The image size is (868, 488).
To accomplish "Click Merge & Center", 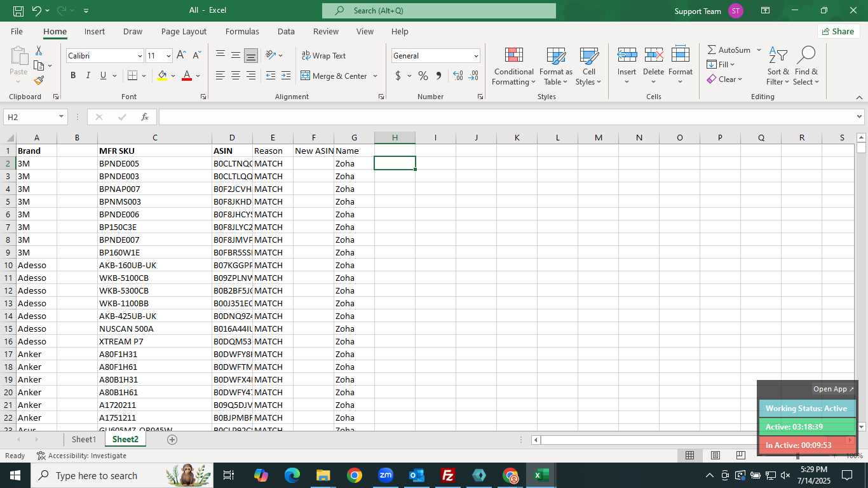I will pyautogui.click(x=334, y=76).
